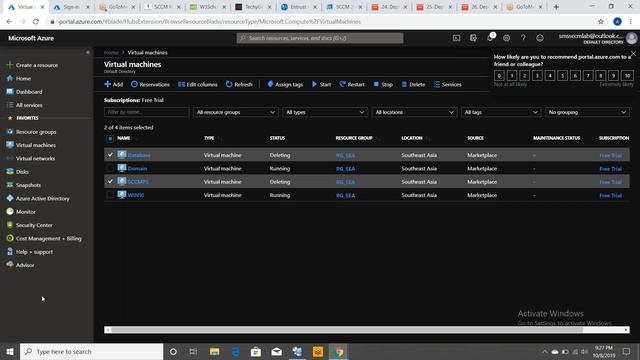This screenshot has width=640, height=360.
Task: Start the selected virtual machines
Action: [321, 84]
